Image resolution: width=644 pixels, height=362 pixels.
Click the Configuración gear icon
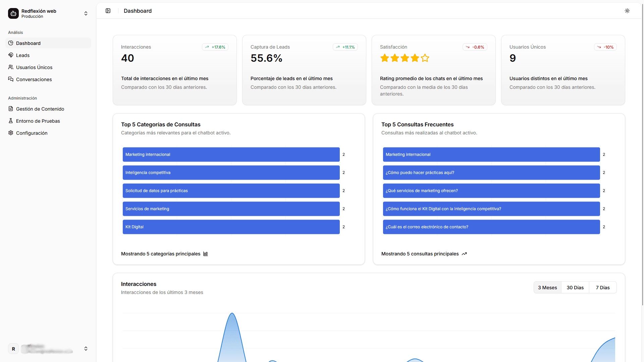(11, 133)
